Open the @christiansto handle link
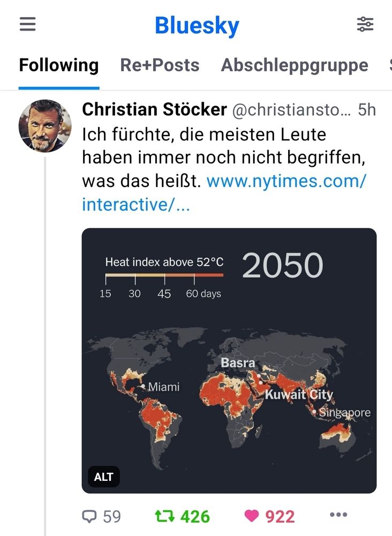 (291, 110)
